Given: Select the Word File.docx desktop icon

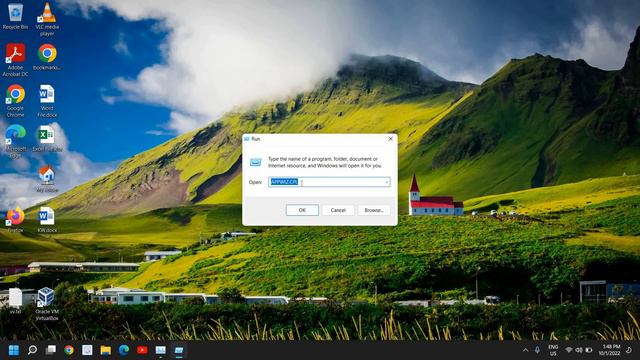Looking at the screenshot, I should tap(47, 100).
